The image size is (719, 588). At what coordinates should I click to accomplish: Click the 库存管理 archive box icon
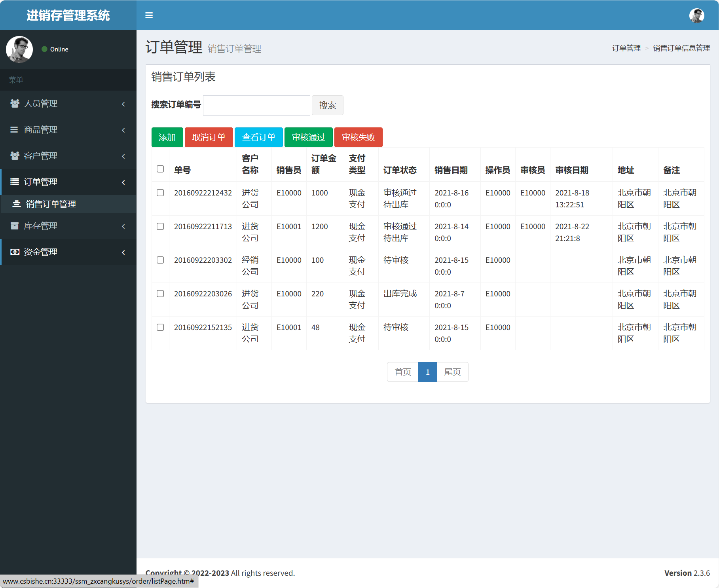pos(15,226)
